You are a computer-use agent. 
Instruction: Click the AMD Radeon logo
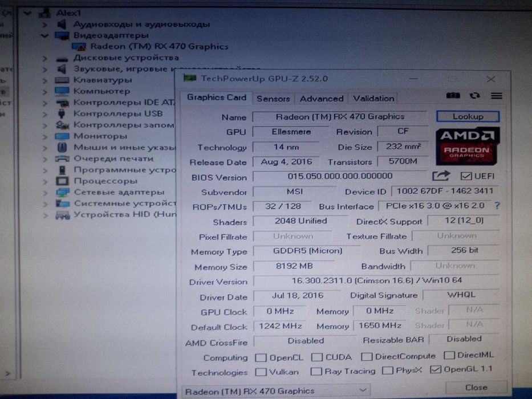468,145
